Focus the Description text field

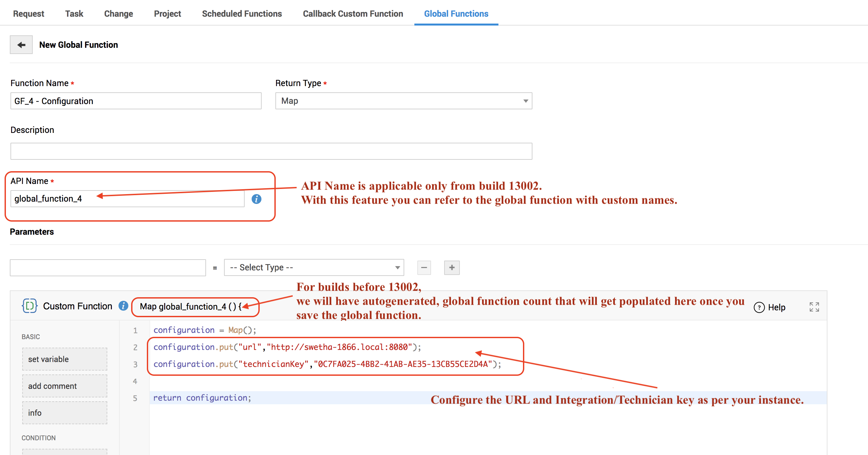tap(271, 151)
